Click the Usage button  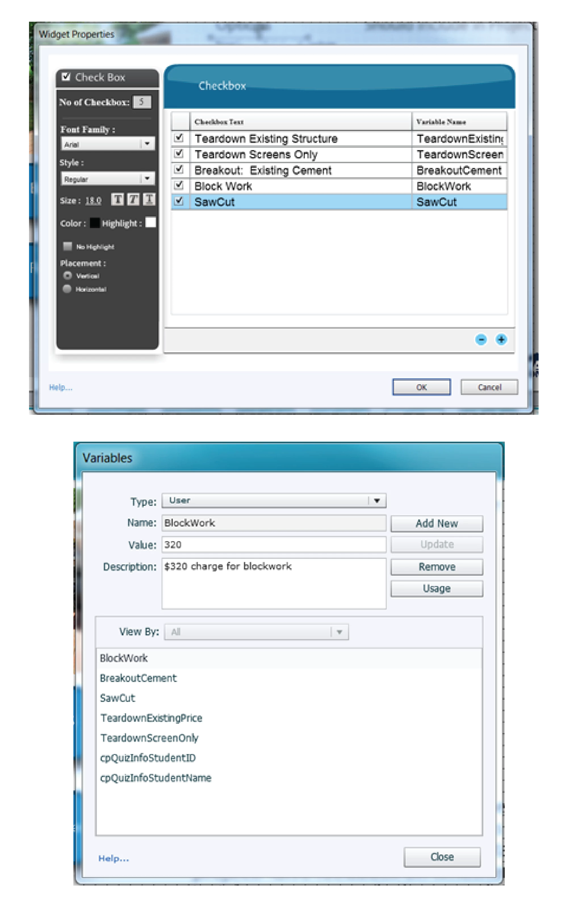437,588
